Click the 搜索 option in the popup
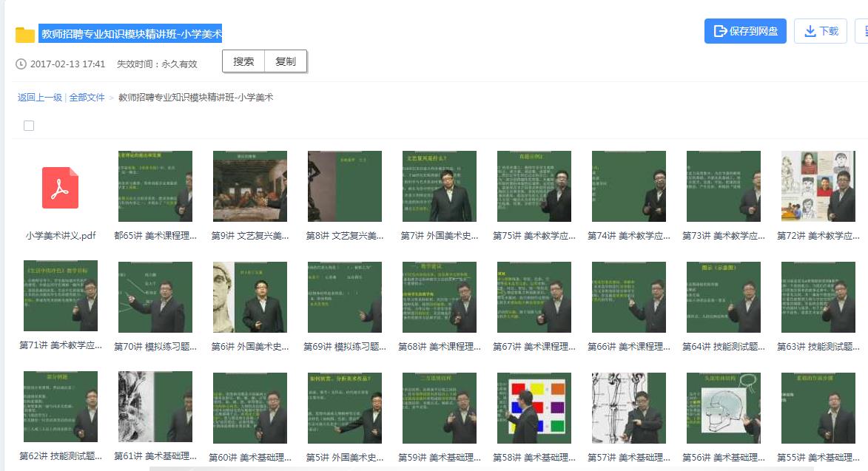The height and width of the screenshot is (471, 868). (x=243, y=61)
